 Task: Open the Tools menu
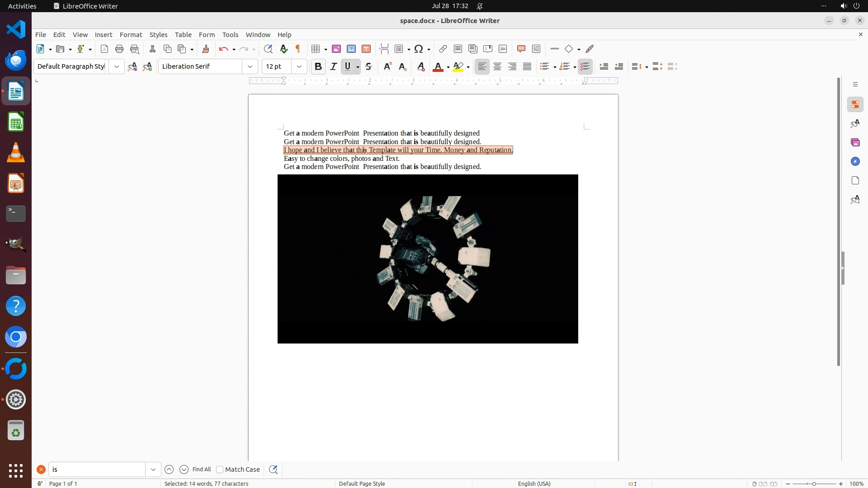tap(230, 35)
